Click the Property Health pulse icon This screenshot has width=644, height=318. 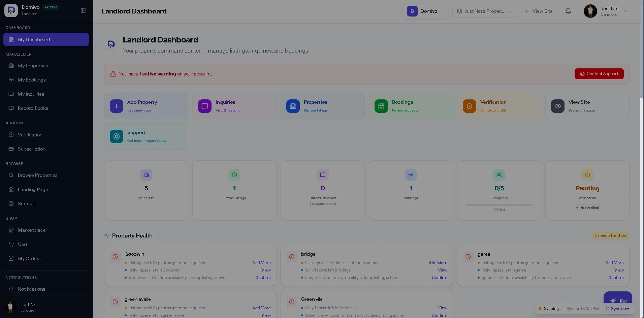click(107, 235)
